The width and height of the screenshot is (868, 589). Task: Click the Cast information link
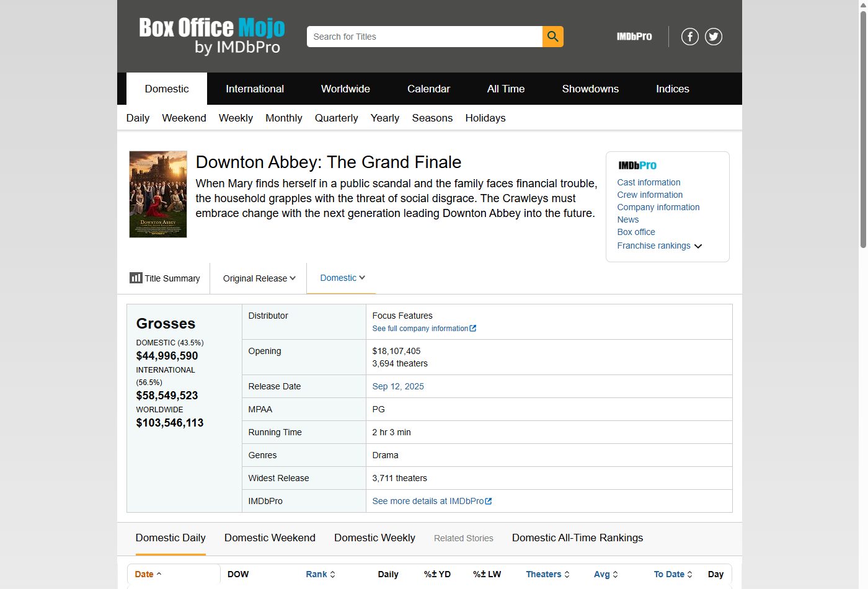[x=649, y=182]
